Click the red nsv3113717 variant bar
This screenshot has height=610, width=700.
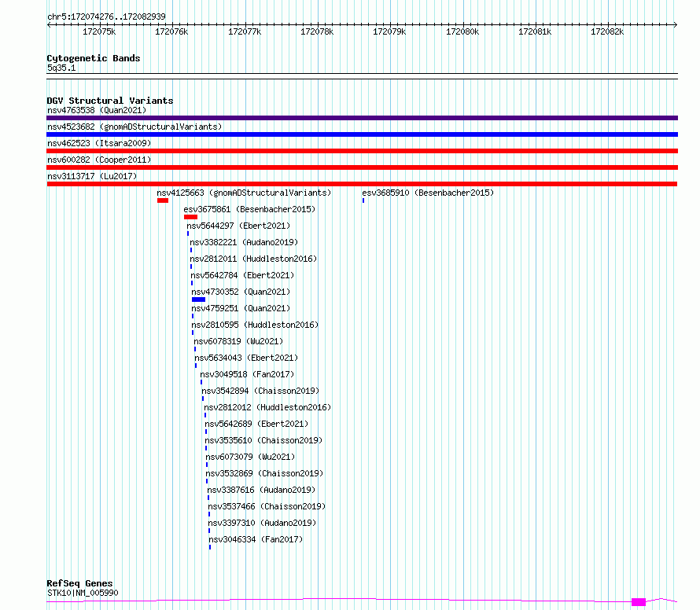click(362, 184)
